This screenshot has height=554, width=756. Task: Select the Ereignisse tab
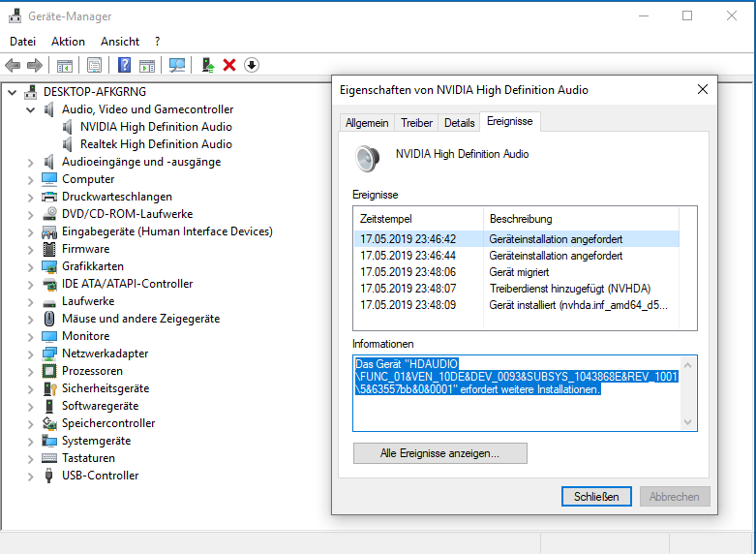point(510,122)
